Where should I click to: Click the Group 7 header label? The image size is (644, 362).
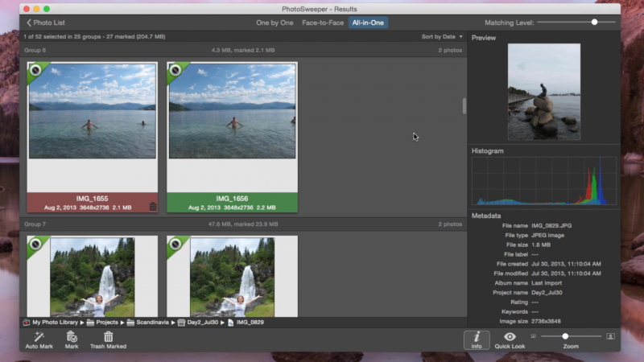(35, 224)
